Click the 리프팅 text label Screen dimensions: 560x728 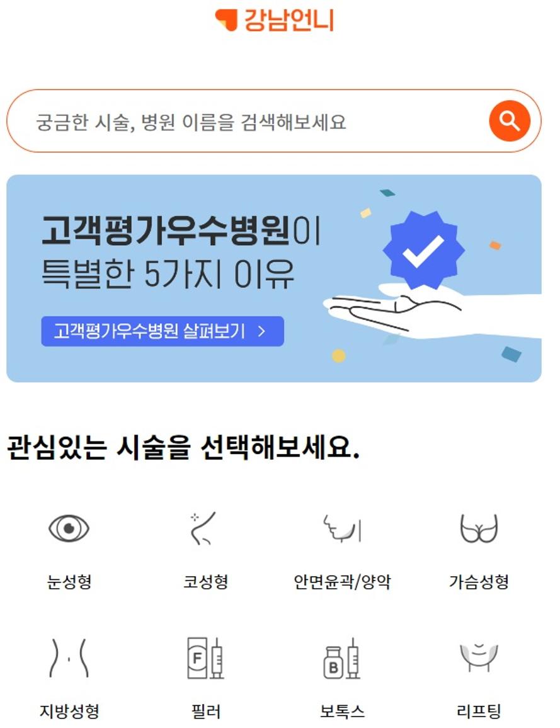click(479, 711)
